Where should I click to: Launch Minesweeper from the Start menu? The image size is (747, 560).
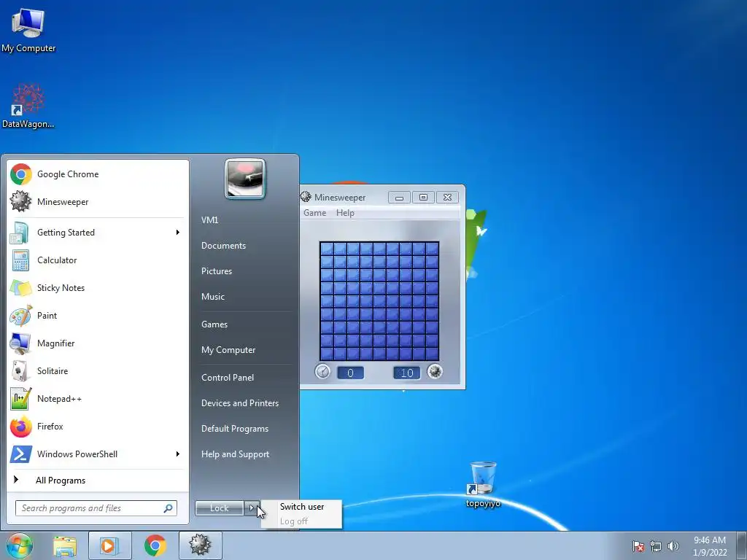tap(98, 202)
